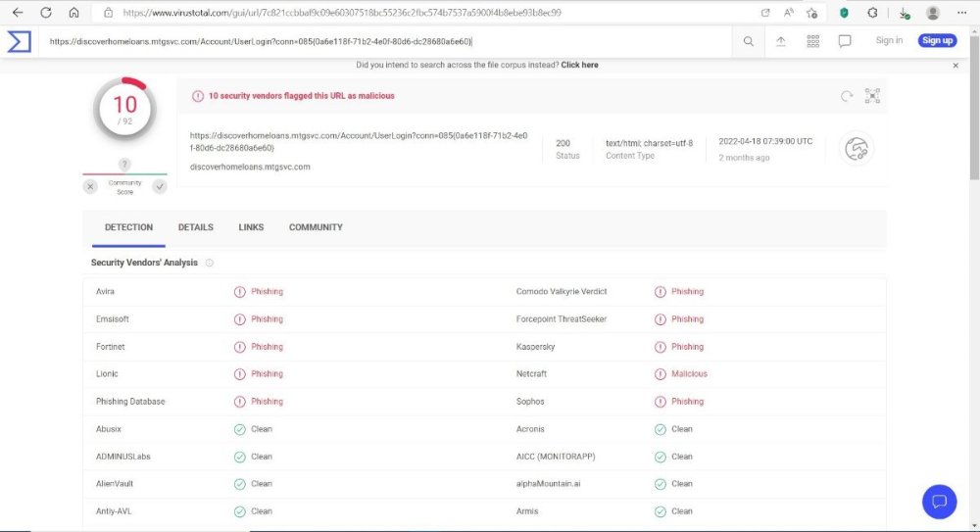Open the graph view icon
This screenshot has height=532, width=980.
[872, 96]
